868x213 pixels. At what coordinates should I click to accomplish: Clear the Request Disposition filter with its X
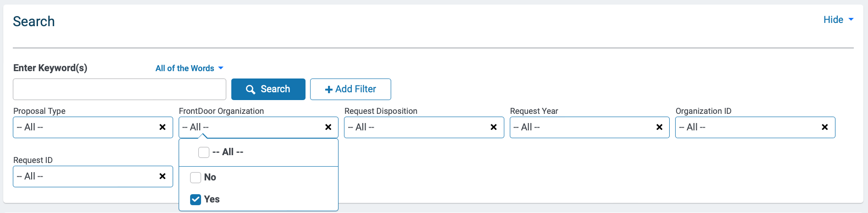point(493,127)
